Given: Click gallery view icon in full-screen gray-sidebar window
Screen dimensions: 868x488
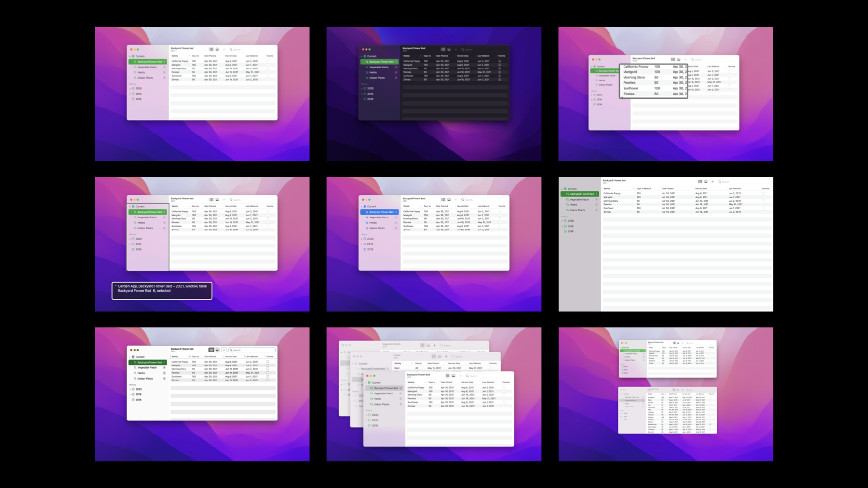Looking at the screenshot, I should pos(706,182).
